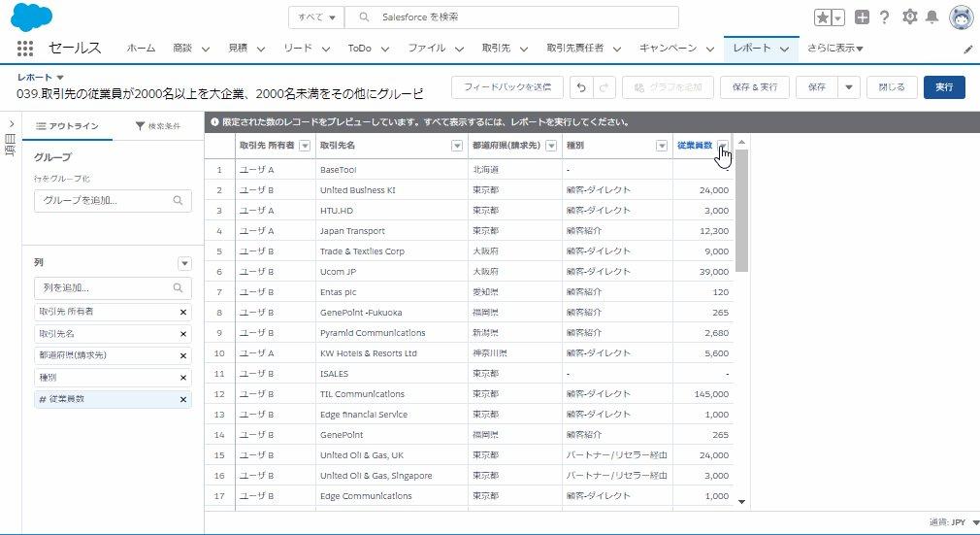Click the blue 実行 button
980x535 pixels.
pyautogui.click(x=944, y=87)
